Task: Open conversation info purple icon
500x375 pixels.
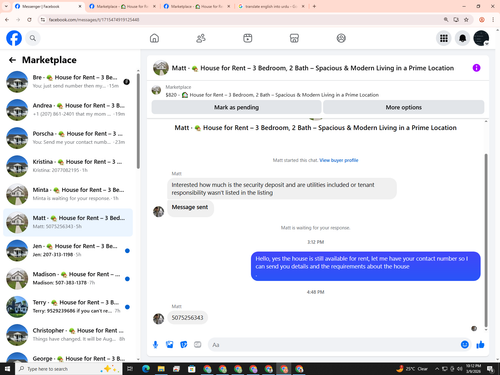Action: [476, 68]
